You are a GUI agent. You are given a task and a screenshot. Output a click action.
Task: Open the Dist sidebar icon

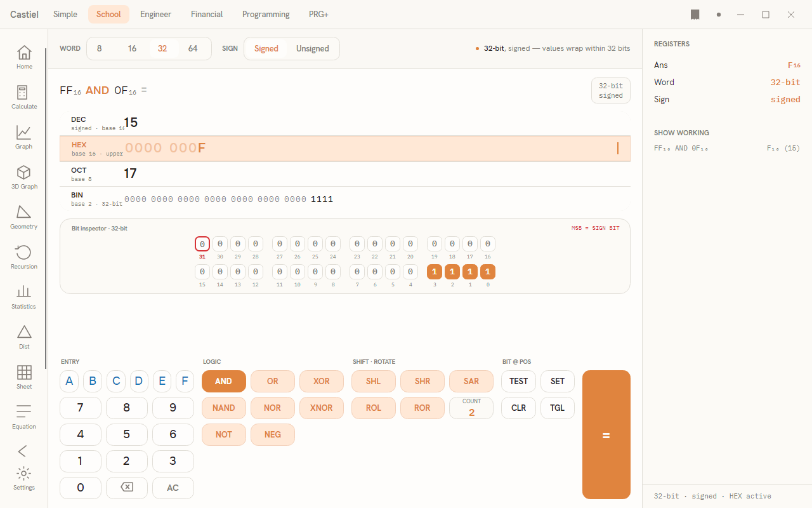click(x=24, y=337)
